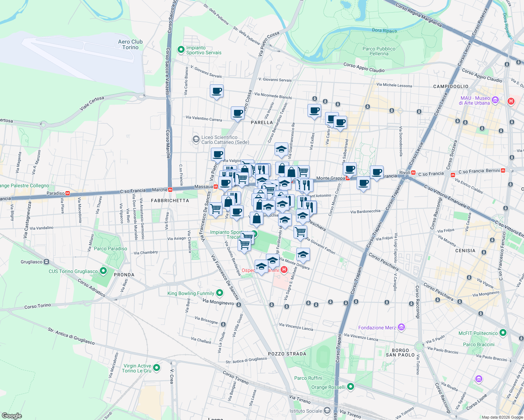Click the Virgin Active Torino Le Gru marker
The image size is (524, 420).
tap(156, 368)
